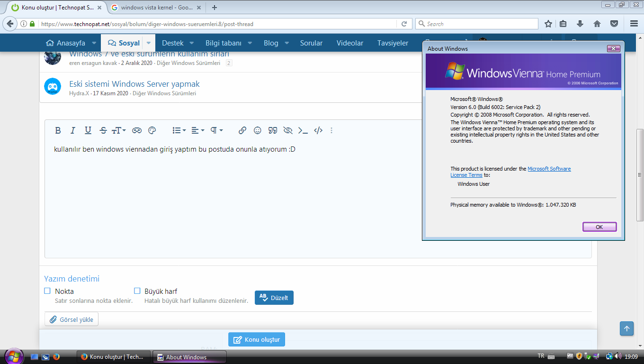Open the text size dropdown
The height and width of the screenshot is (364, 644).
click(118, 130)
